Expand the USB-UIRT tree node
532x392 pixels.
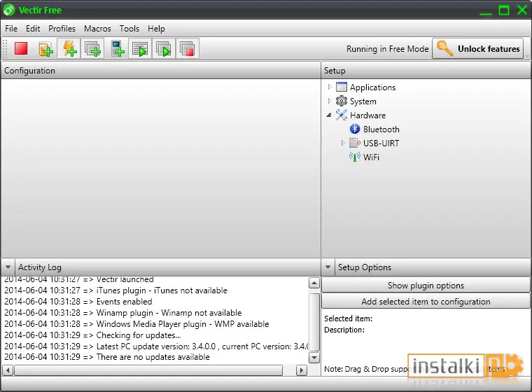[x=343, y=143]
